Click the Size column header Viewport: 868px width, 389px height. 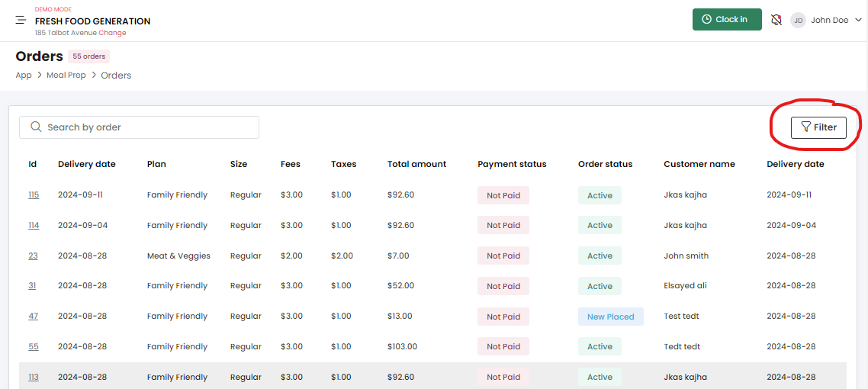pos(239,164)
